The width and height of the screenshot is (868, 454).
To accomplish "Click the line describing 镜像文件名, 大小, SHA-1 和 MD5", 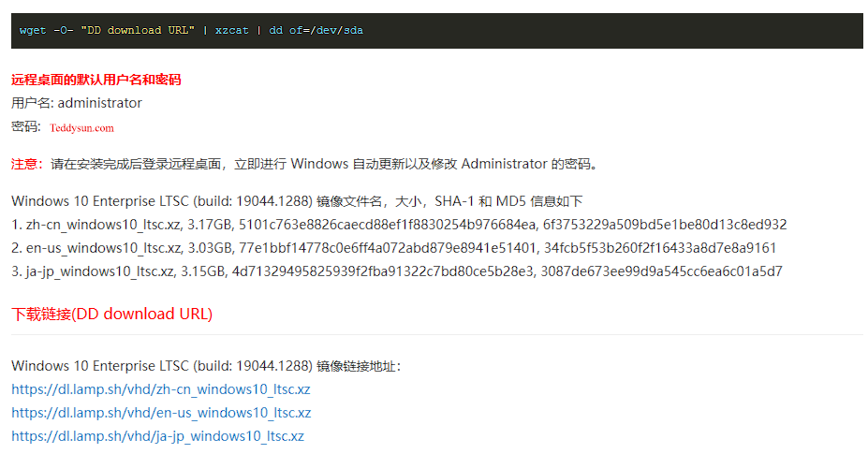I will (297, 201).
